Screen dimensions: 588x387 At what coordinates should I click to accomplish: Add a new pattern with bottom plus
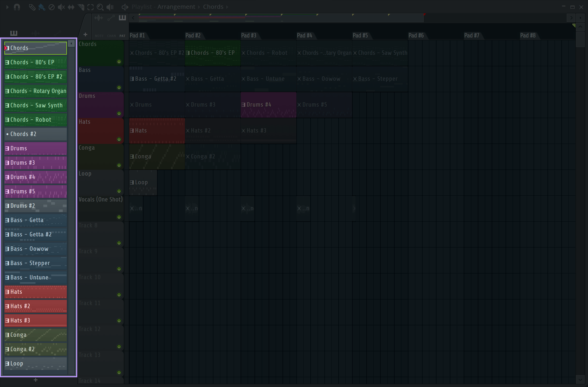(x=36, y=380)
